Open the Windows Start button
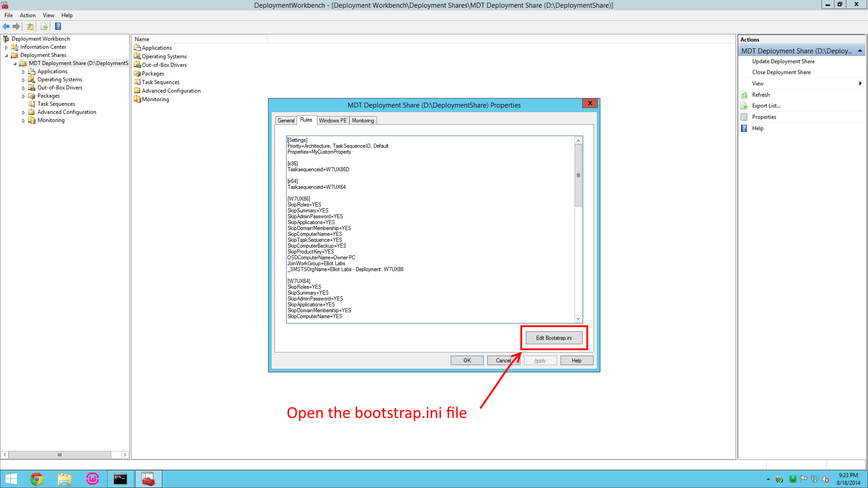Viewport: 868px width, 488px height. (x=11, y=479)
